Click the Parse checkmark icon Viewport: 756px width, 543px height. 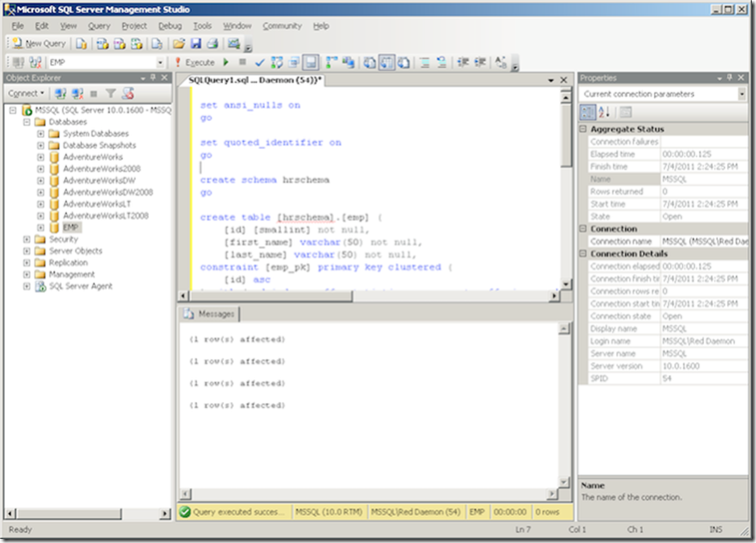click(x=260, y=62)
